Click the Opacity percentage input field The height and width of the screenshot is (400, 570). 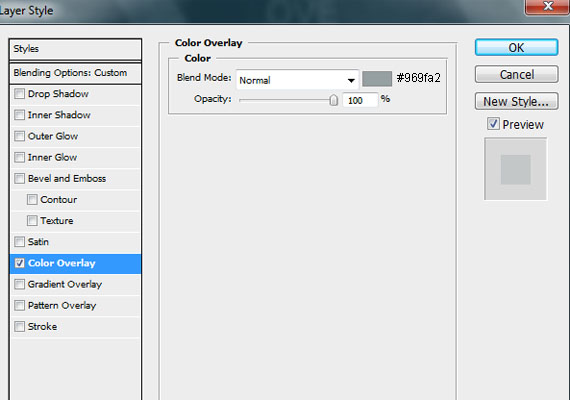[x=360, y=100]
